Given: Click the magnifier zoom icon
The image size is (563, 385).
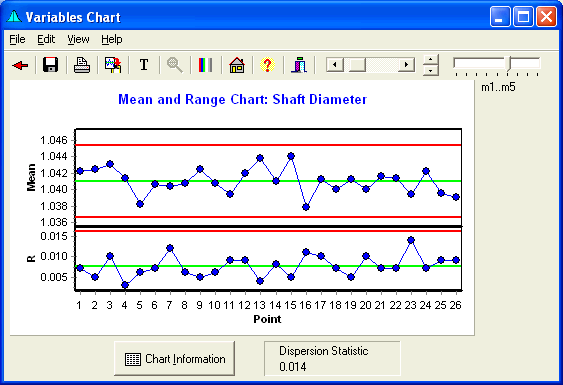Looking at the screenshot, I should [175, 65].
